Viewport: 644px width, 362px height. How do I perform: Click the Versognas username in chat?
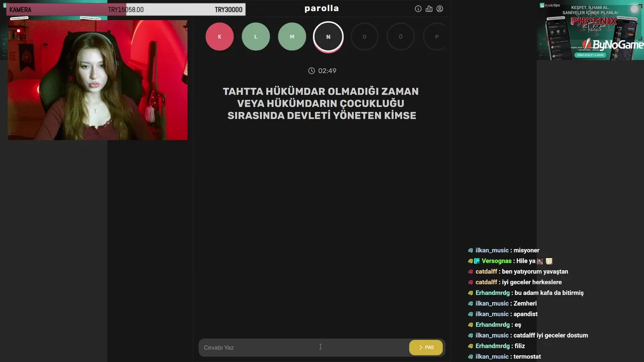[x=497, y=261]
